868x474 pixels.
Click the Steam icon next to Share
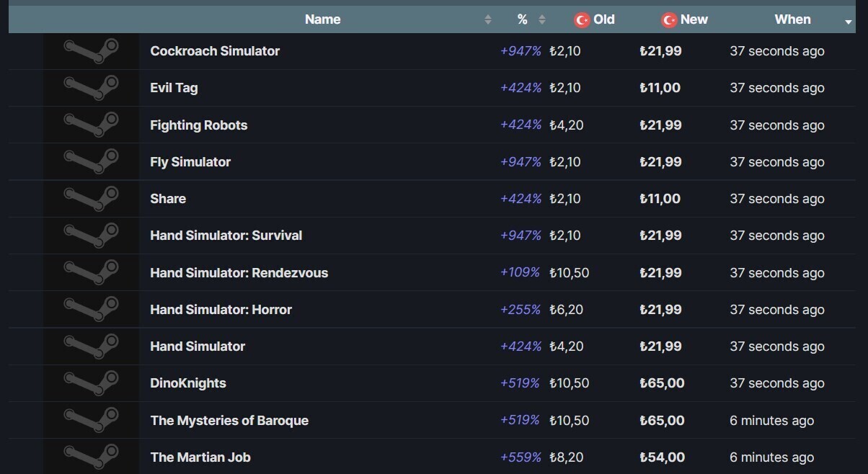click(91, 199)
